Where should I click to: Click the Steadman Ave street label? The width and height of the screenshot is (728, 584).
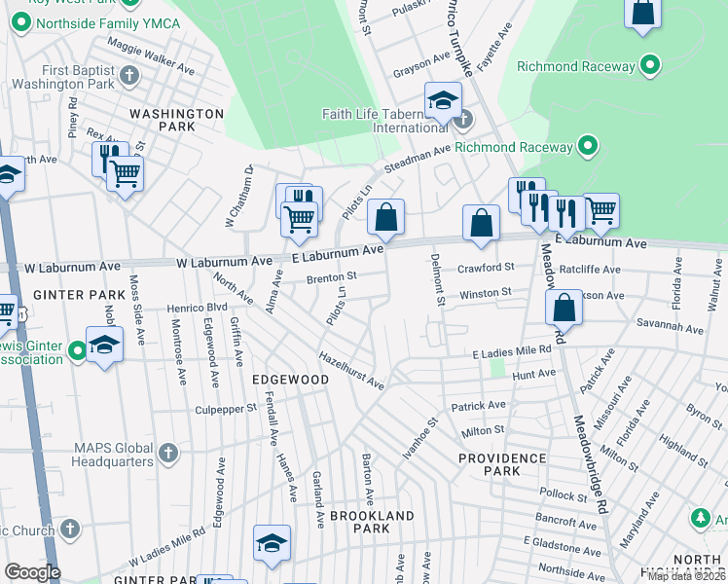(x=418, y=158)
